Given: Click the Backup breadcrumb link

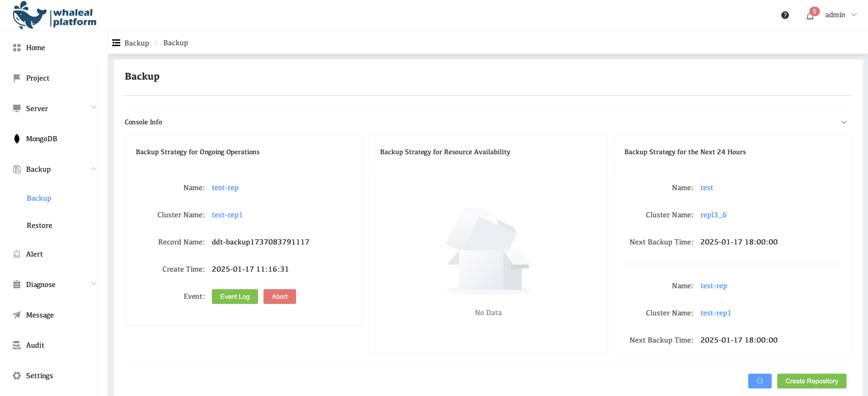Looking at the screenshot, I should tap(136, 43).
